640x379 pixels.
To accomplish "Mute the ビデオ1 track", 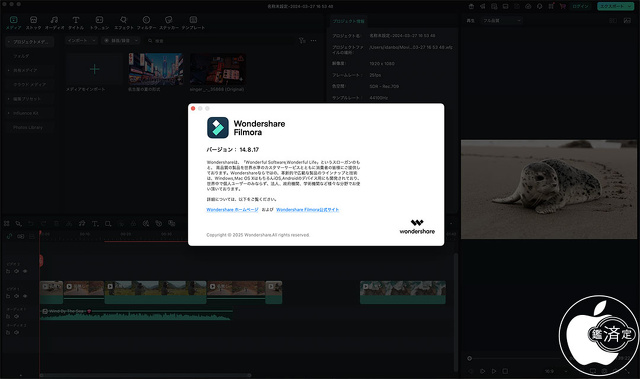I will [16, 296].
